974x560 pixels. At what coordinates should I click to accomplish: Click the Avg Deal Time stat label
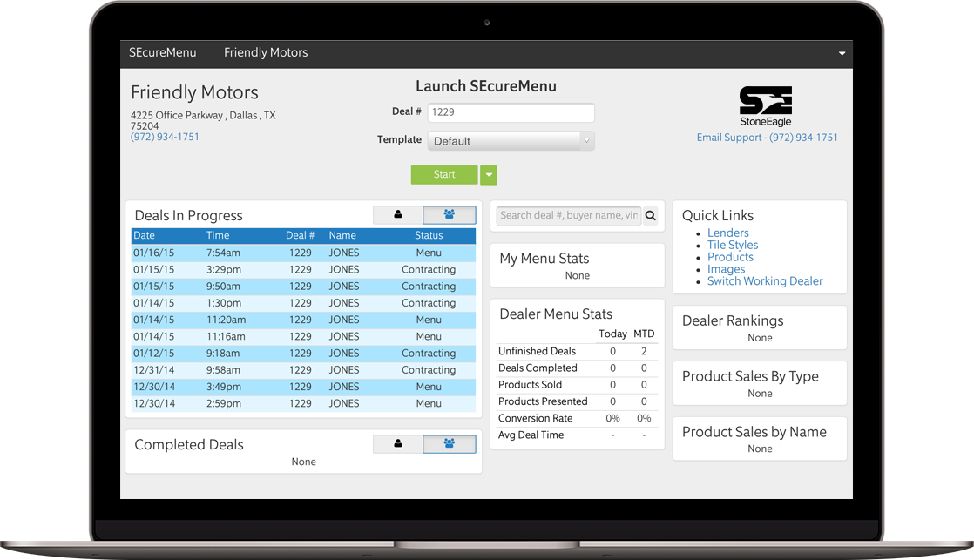531,435
